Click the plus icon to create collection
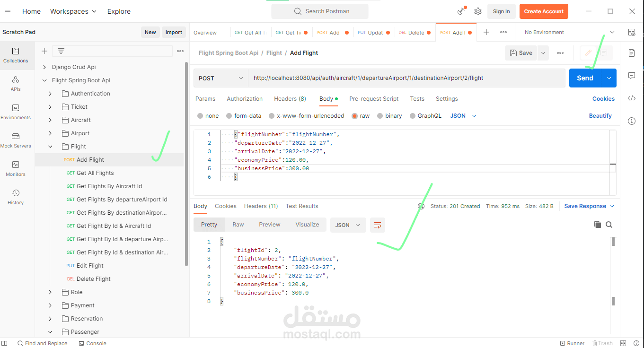The height and width of the screenshot is (348, 644). point(44,51)
